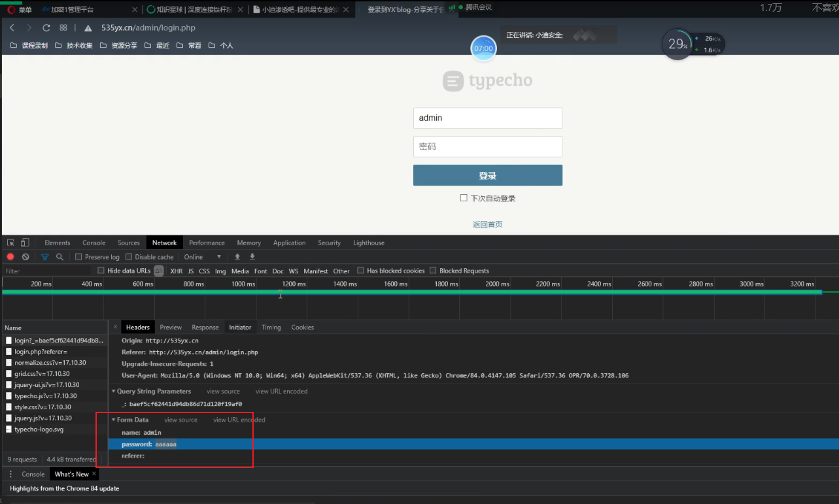Enable Preserve log checkbox
839x504 pixels.
point(78,257)
